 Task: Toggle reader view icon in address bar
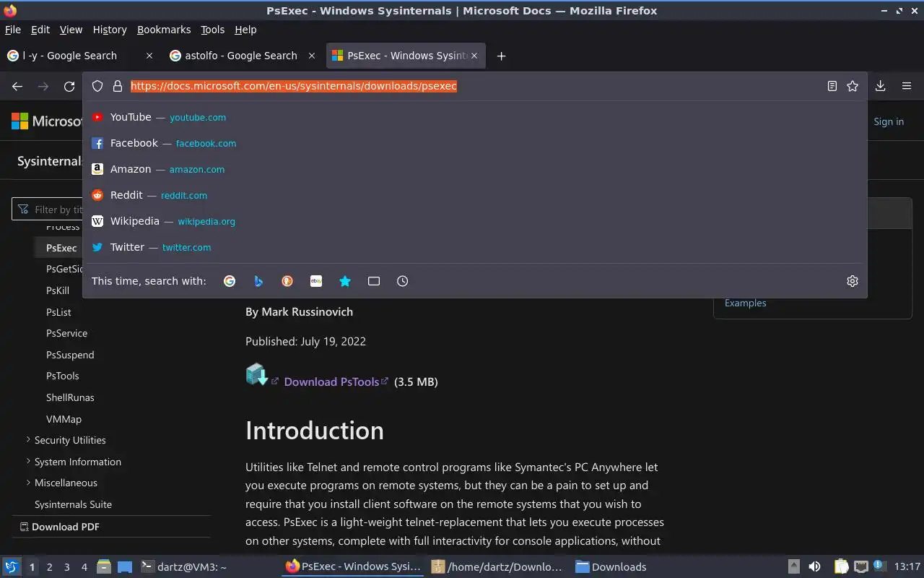[832, 86]
